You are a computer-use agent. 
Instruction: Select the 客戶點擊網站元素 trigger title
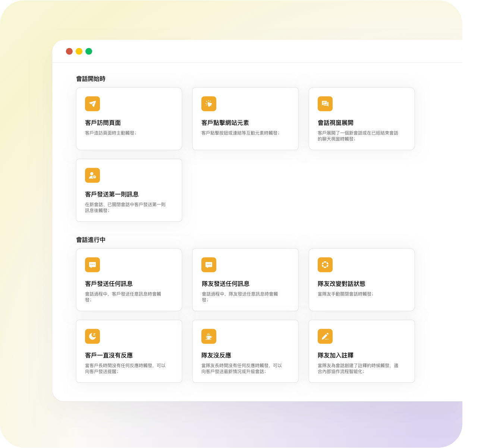coord(225,123)
